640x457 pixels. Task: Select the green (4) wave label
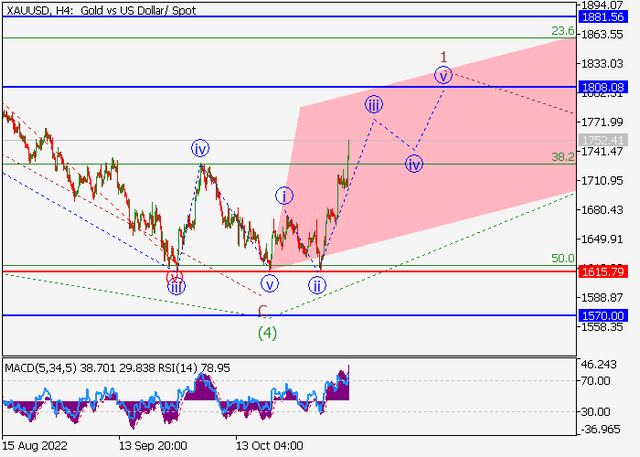267,333
